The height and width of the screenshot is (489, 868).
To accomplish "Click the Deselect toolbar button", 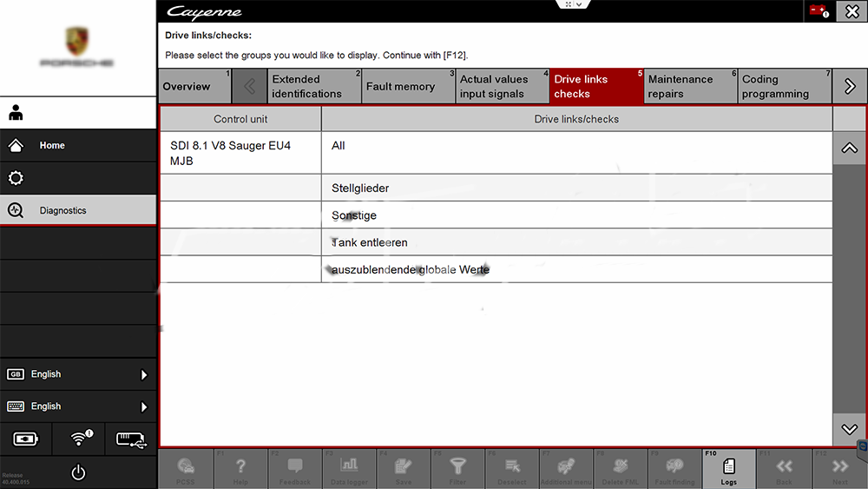I will (x=511, y=469).
